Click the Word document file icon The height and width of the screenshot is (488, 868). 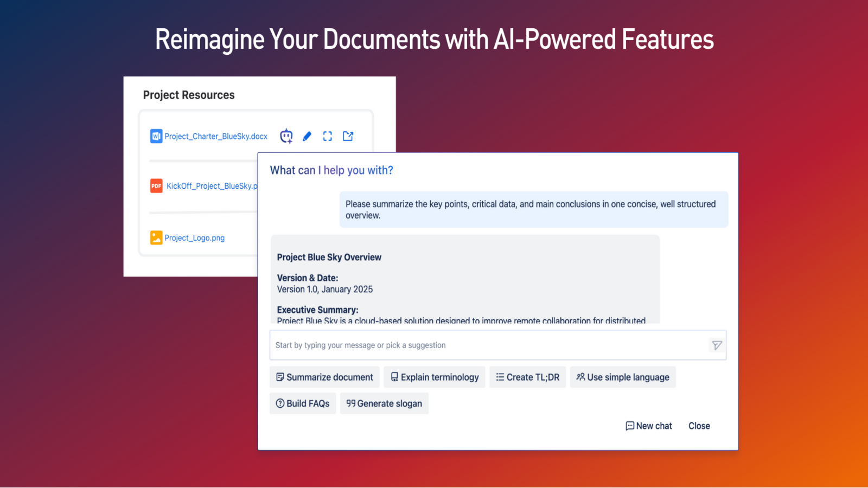[156, 136]
